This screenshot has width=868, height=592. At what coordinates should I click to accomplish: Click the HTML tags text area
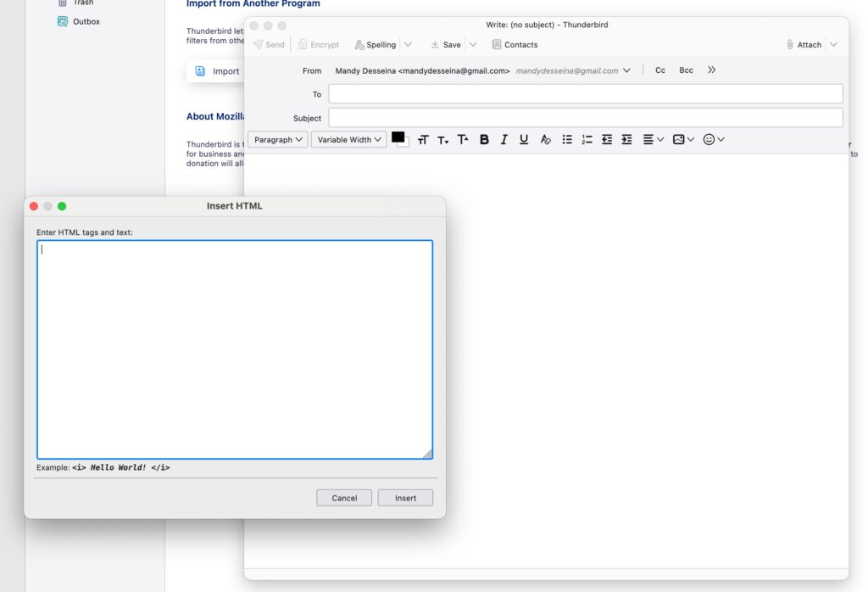click(235, 349)
